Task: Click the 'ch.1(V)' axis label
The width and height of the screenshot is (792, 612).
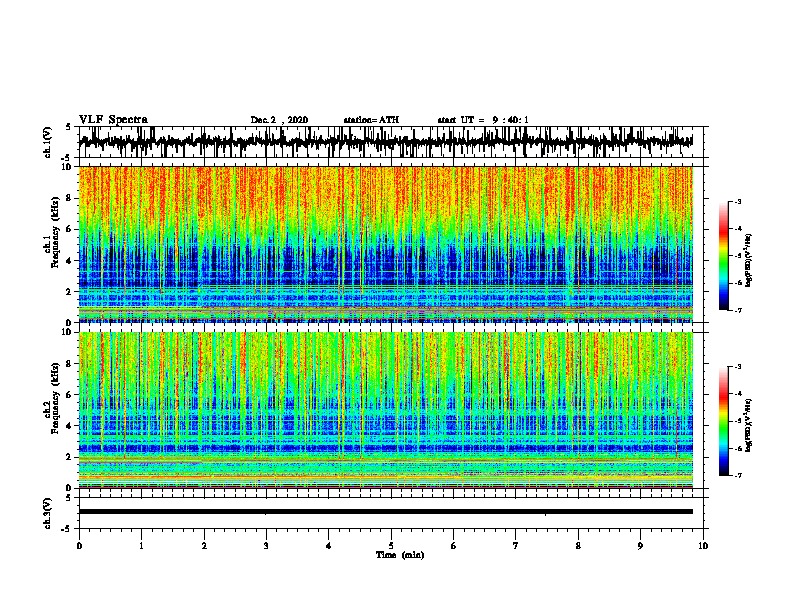Action: pyautogui.click(x=48, y=142)
